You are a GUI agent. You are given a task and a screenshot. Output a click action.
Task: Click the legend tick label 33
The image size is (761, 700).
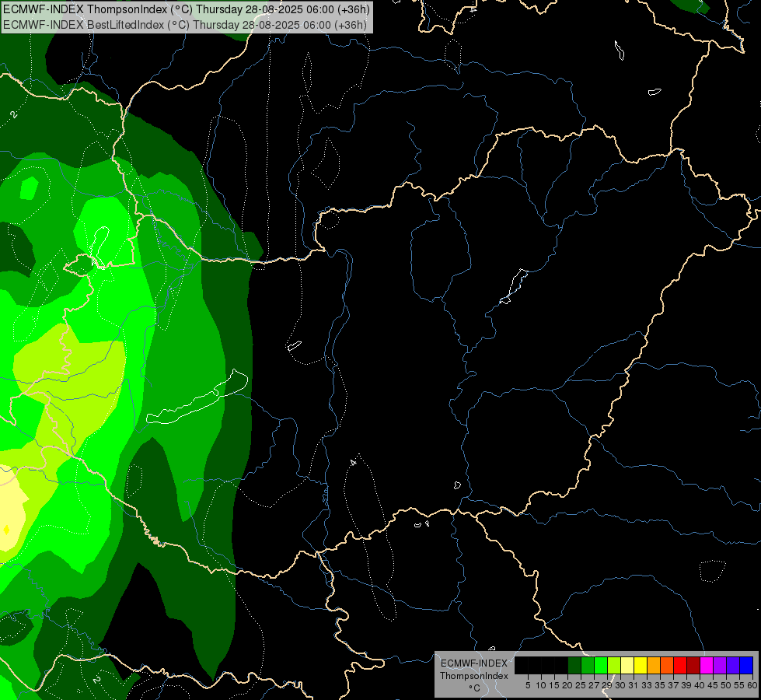(647, 685)
